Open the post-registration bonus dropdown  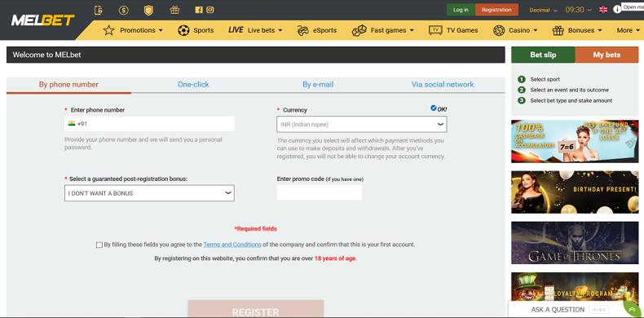149,193
